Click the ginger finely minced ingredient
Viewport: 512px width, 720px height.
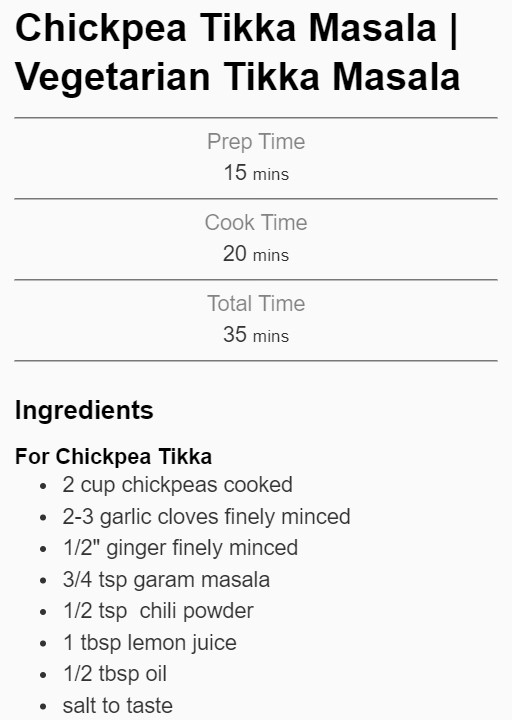[180, 548]
